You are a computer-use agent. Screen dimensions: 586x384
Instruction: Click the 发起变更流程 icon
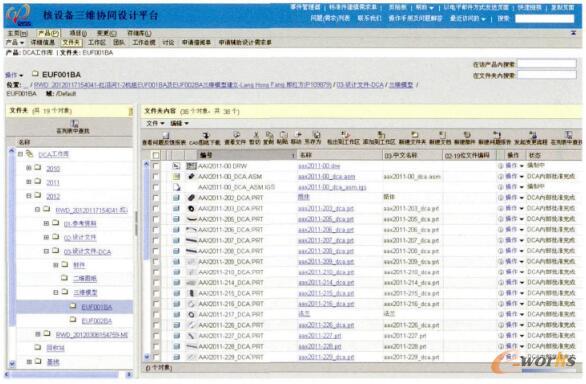click(x=533, y=135)
